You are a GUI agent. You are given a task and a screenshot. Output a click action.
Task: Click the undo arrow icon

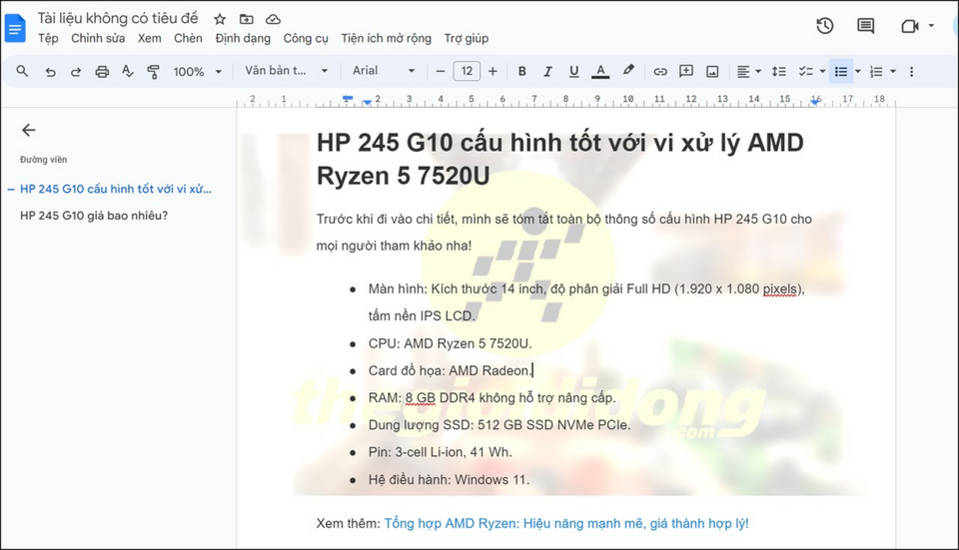(x=50, y=72)
